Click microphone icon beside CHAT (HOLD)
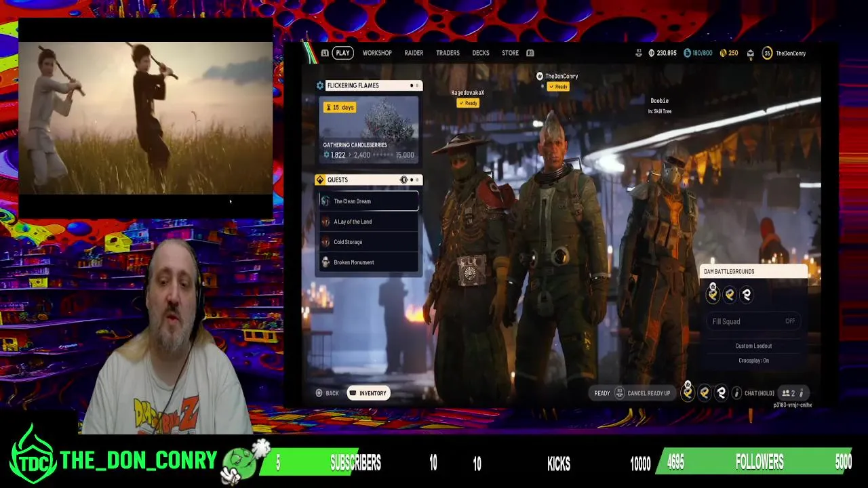This screenshot has height=488, width=868. pyautogui.click(x=736, y=393)
